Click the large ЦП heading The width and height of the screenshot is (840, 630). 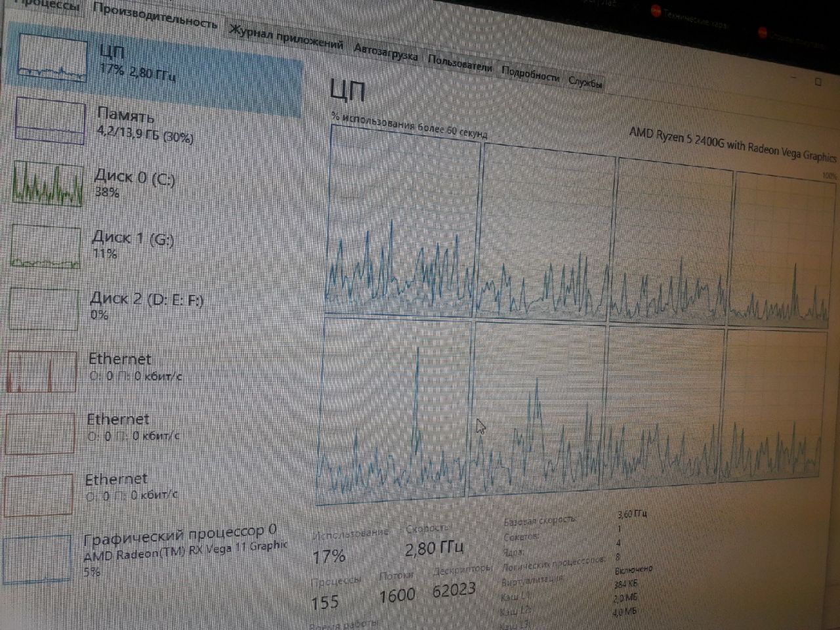pyautogui.click(x=348, y=91)
